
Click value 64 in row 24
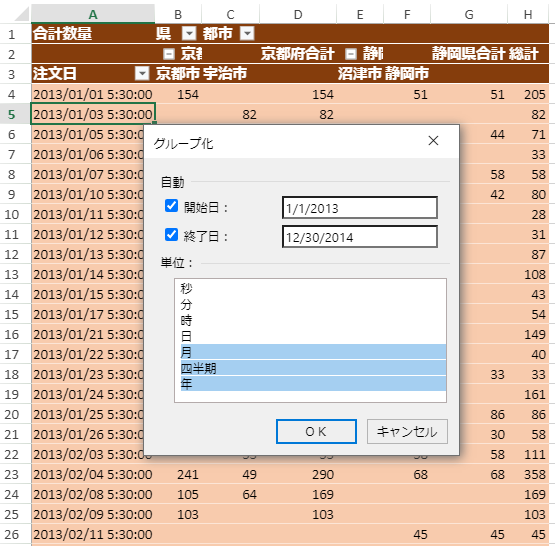click(230, 494)
